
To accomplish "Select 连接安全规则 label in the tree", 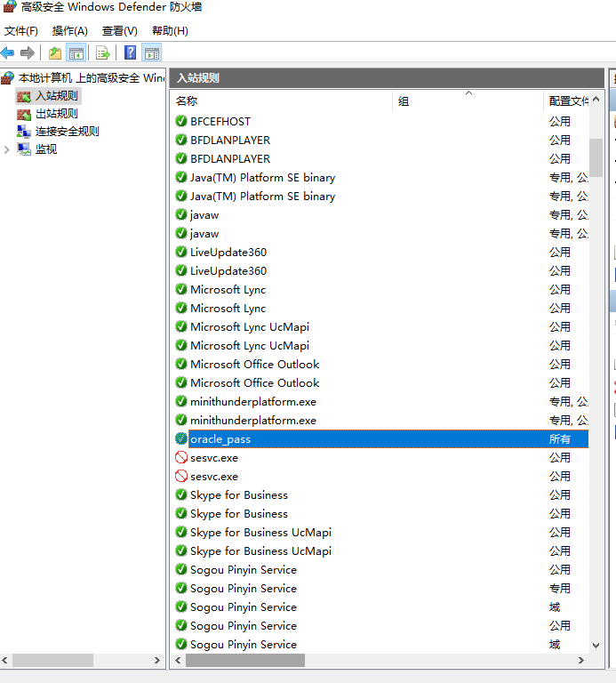I will [x=67, y=132].
